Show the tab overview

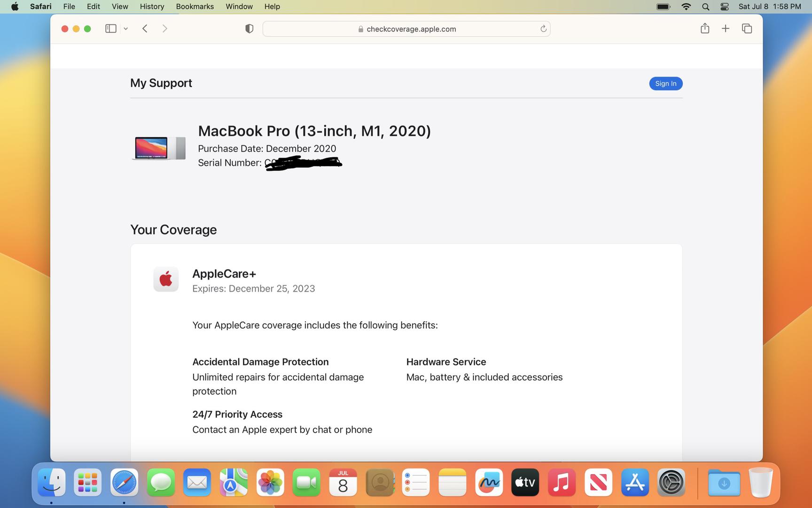(x=747, y=29)
